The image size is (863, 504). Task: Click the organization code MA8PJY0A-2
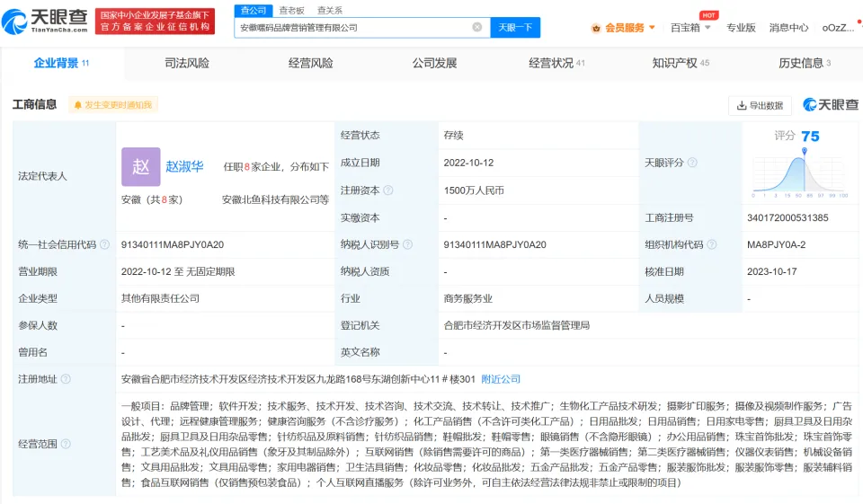coord(776,244)
